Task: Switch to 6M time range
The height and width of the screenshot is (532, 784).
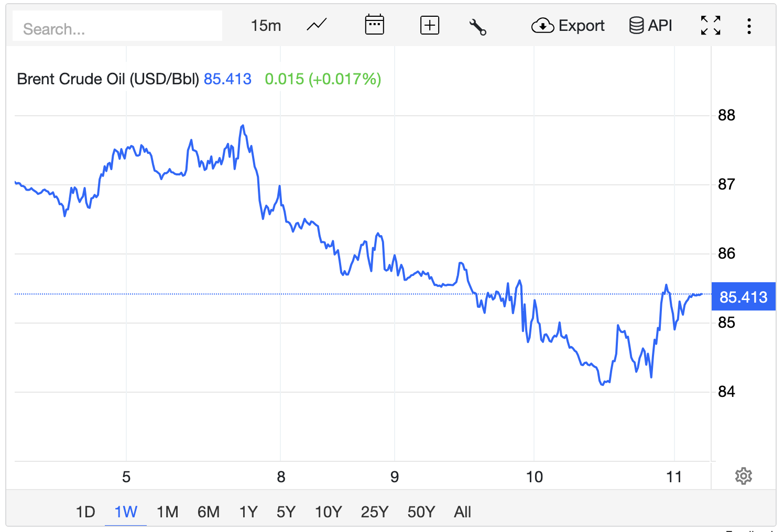Action: point(208,512)
